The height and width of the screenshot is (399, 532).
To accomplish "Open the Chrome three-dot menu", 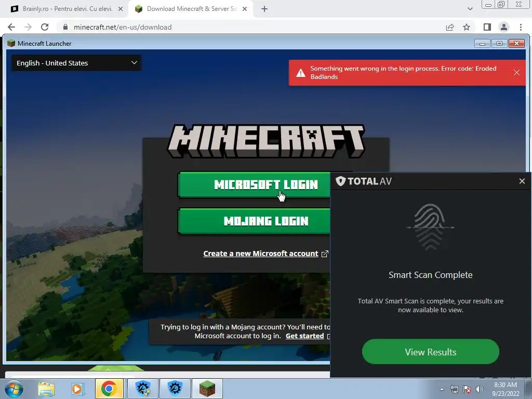I will [x=521, y=27].
